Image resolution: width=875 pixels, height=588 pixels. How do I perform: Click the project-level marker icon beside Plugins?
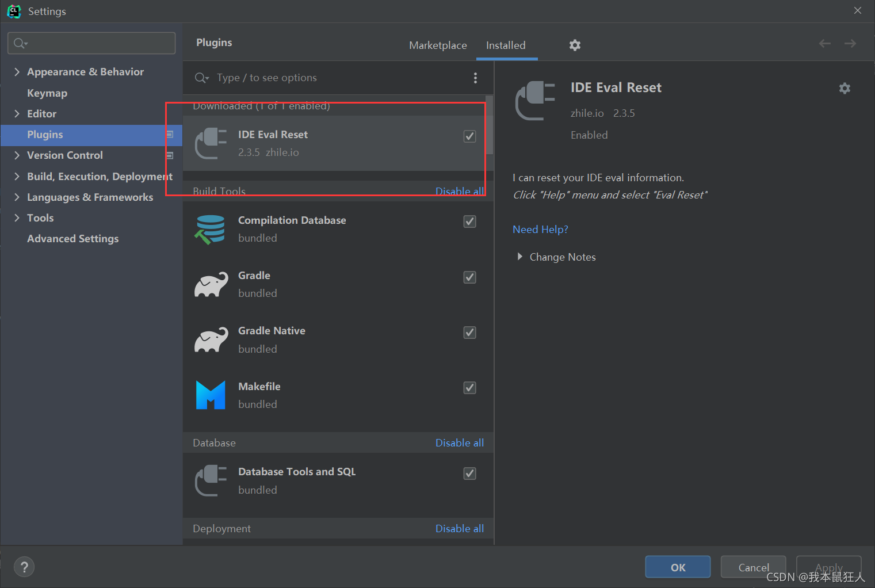(170, 135)
